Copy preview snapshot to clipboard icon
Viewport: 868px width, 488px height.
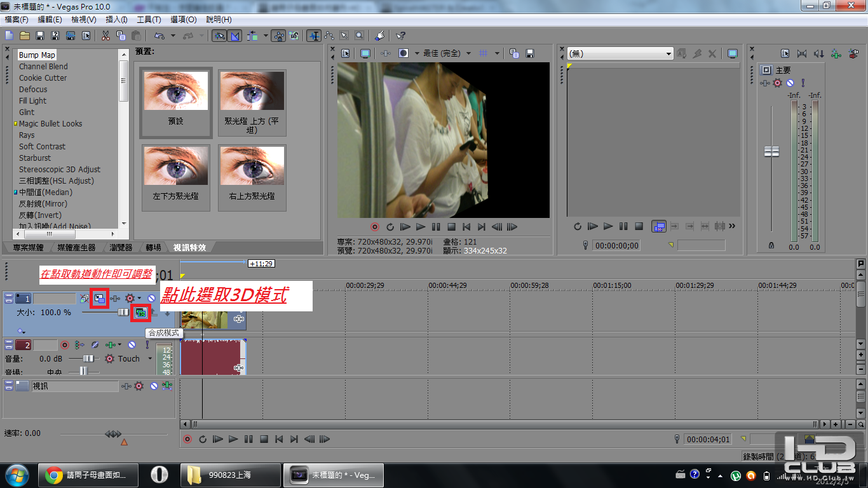(514, 53)
